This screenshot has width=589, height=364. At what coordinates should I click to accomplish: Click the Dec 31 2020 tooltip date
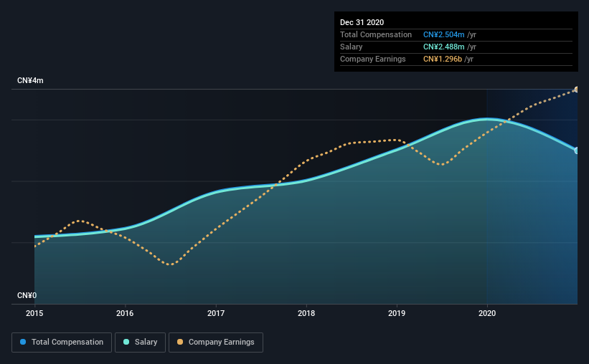tap(362, 22)
